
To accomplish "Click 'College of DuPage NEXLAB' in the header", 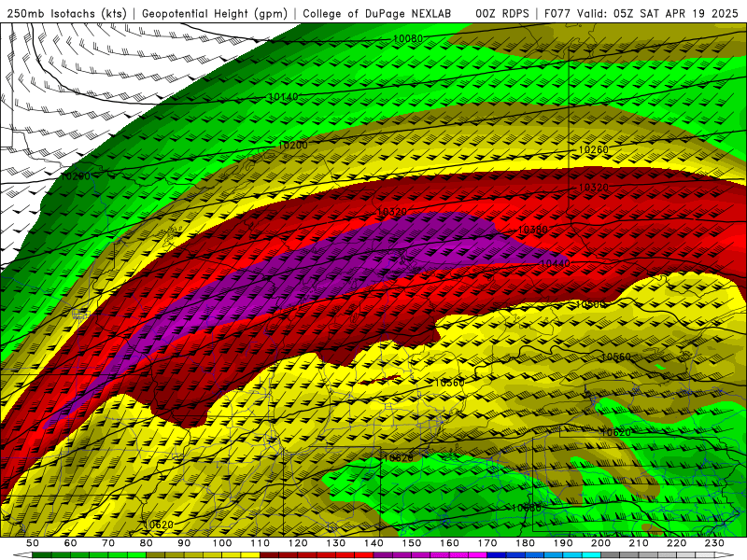I will coord(377,14).
